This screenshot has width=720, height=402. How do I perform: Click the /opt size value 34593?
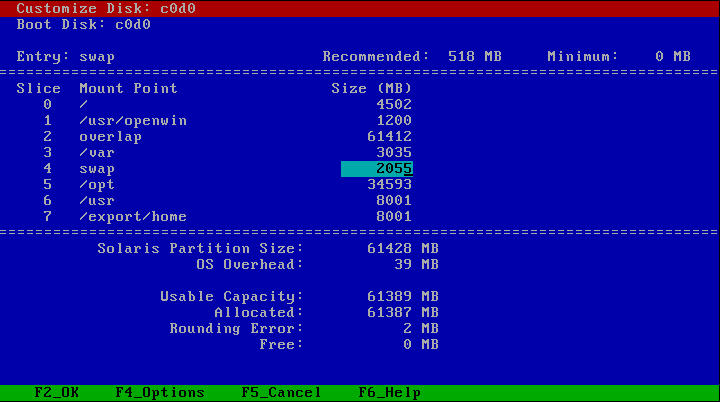click(x=389, y=185)
